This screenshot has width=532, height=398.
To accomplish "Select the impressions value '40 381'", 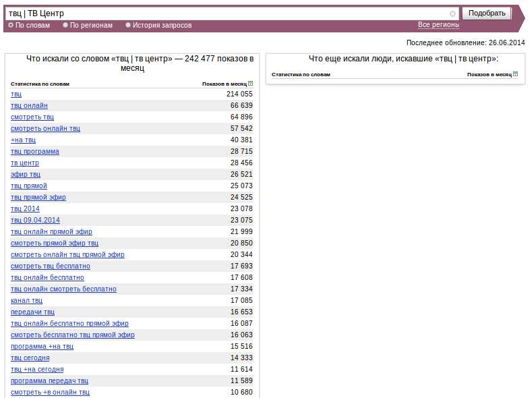I will [241, 140].
